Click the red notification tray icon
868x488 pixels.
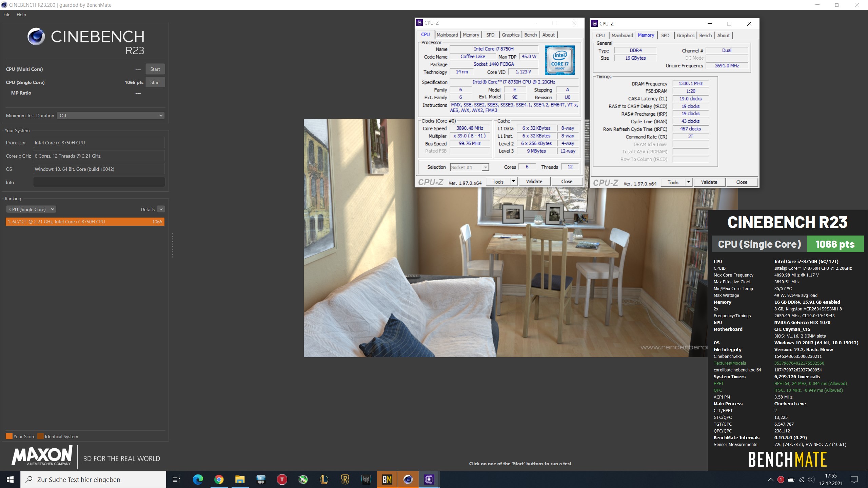click(x=781, y=480)
